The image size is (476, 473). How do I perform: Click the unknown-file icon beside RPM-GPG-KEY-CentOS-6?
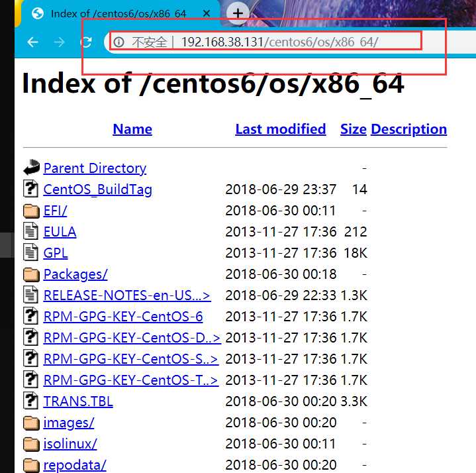30,315
